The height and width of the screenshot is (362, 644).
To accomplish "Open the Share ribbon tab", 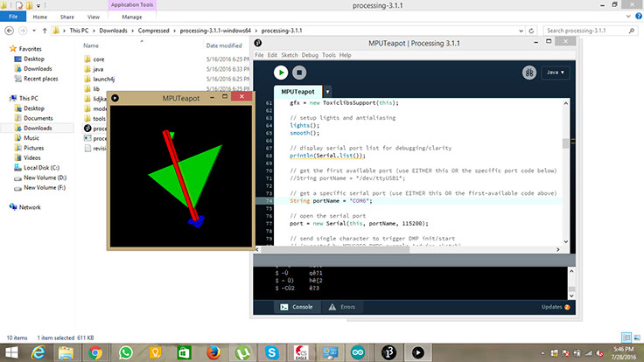I will pos(67,17).
